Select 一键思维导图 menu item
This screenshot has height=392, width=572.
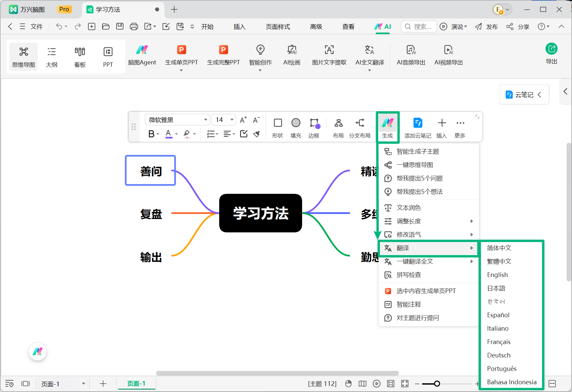[429, 165]
